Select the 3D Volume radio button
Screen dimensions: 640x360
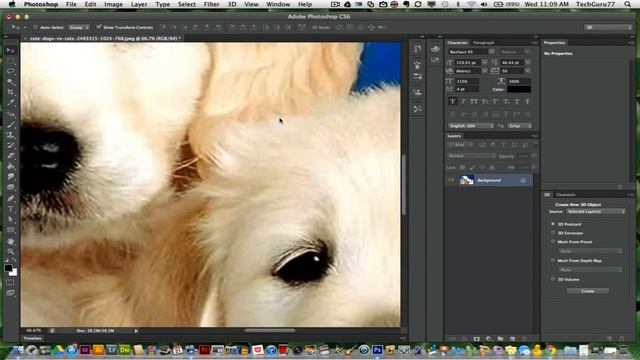tap(553, 279)
